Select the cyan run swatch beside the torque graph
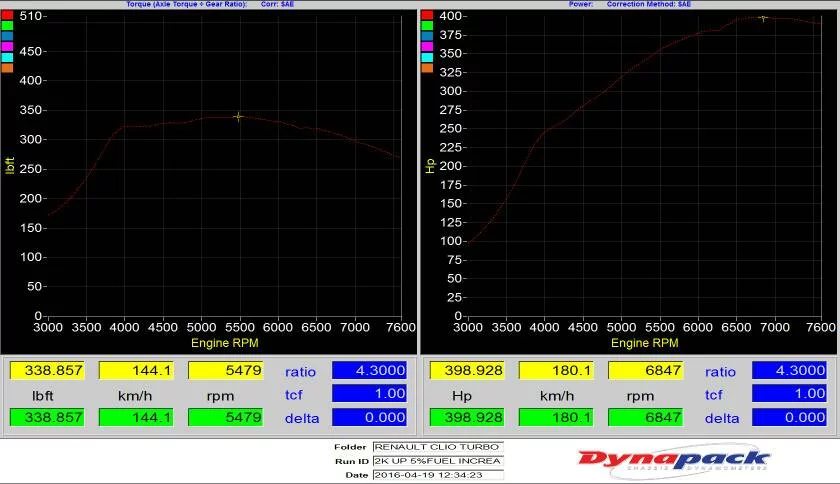840x484 pixels. (7, 57)
